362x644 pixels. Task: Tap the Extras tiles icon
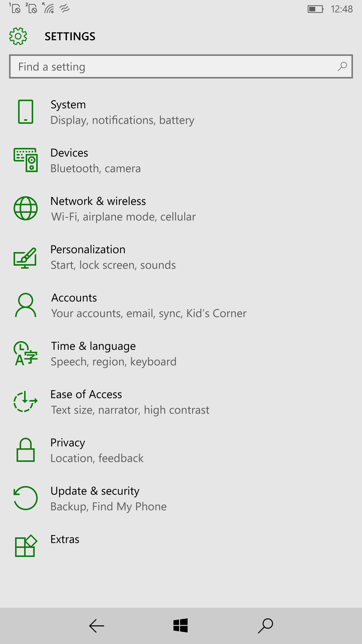pyautogui.click(x=26, y=546)
